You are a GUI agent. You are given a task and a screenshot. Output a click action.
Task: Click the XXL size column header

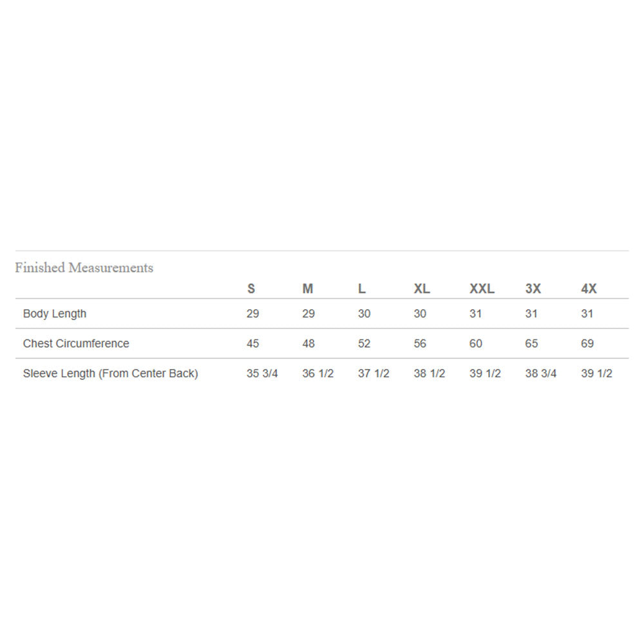[x=482, y=289]
